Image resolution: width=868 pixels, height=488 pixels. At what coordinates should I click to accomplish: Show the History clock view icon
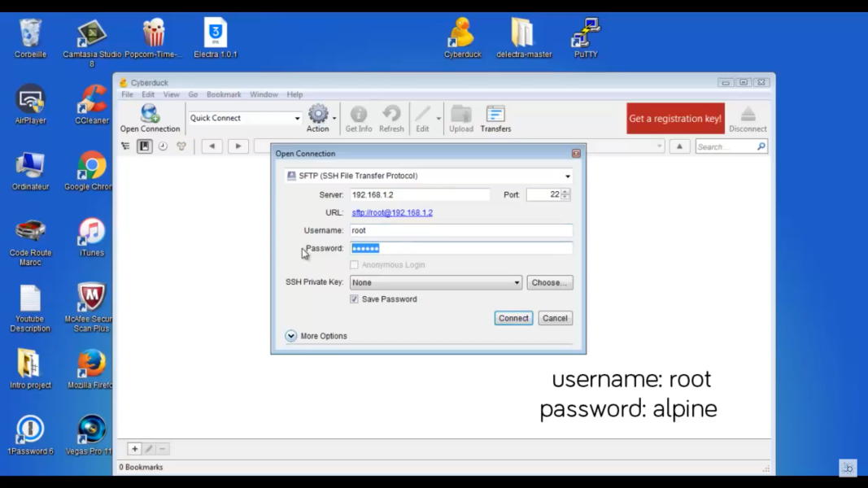point(163,146)
